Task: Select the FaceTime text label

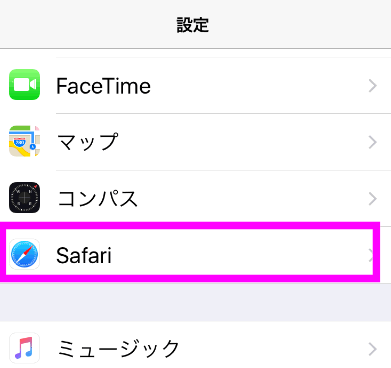Action: tap(103, 86)
